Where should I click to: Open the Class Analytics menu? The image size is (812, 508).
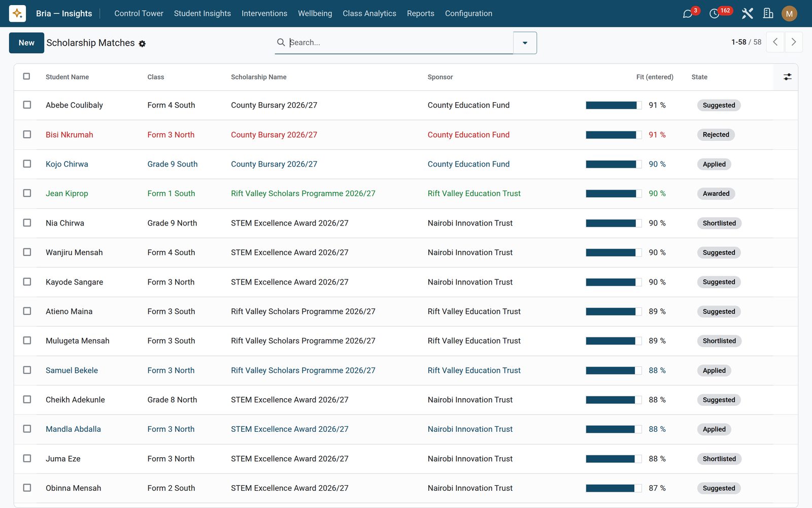point(369,13)
